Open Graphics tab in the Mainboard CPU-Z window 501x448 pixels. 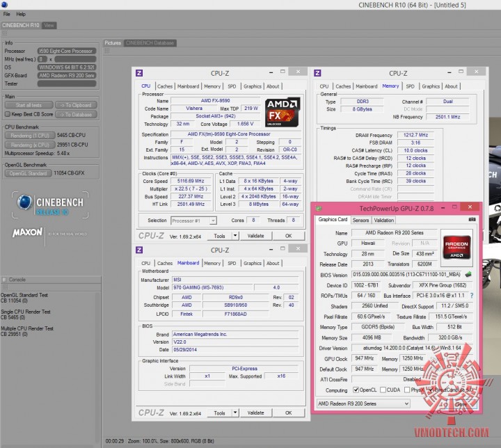coord(253,263)
